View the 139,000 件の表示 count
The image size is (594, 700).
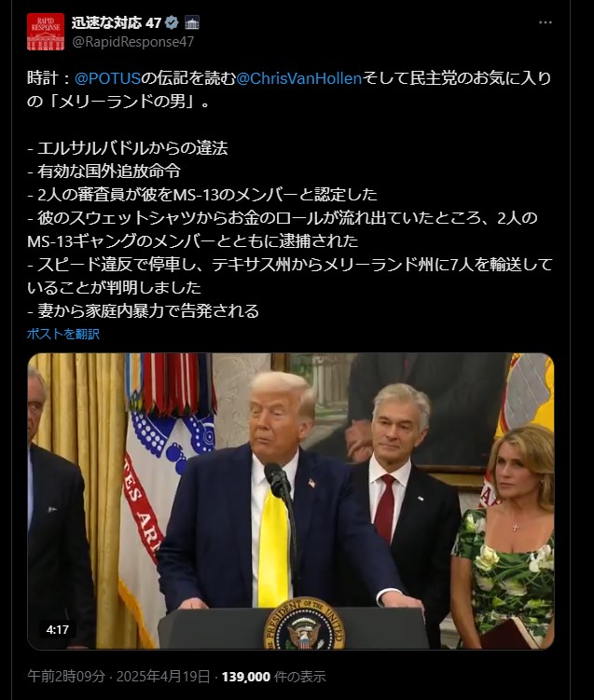274,677
